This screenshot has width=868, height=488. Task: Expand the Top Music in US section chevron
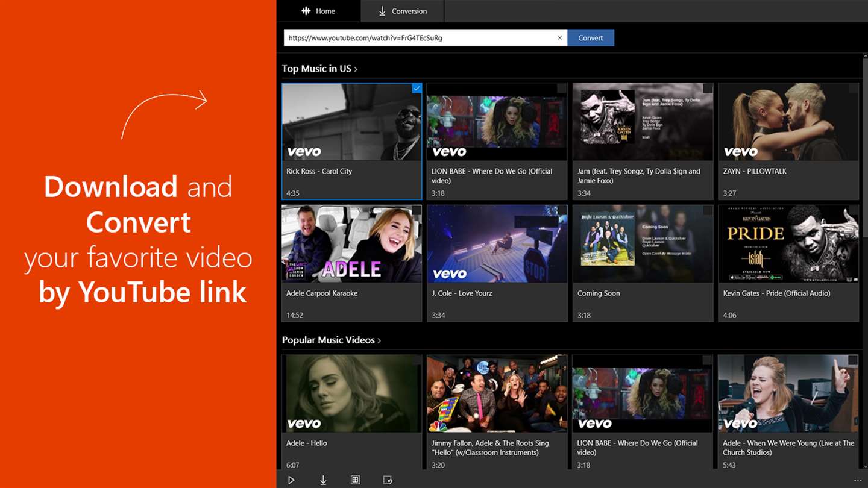(x=356, y=69)
